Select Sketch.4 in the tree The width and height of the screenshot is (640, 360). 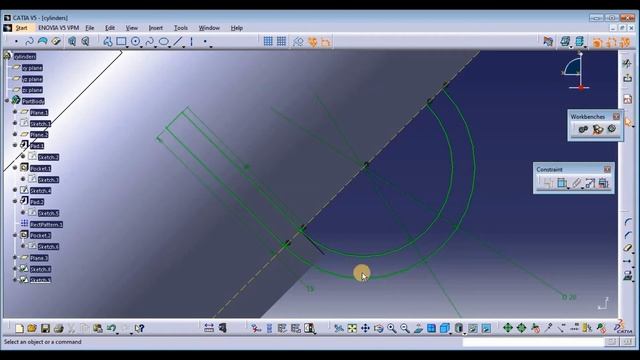40,191
